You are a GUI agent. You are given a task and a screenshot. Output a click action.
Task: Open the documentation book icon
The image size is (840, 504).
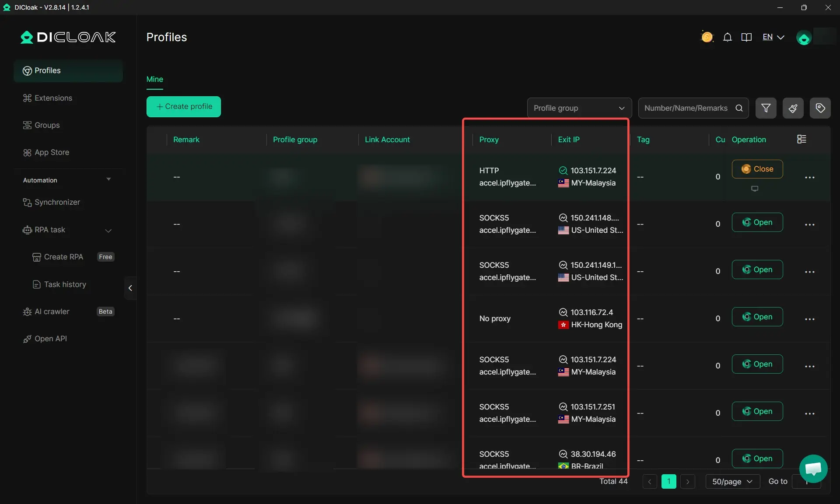[x=746, y=37]
